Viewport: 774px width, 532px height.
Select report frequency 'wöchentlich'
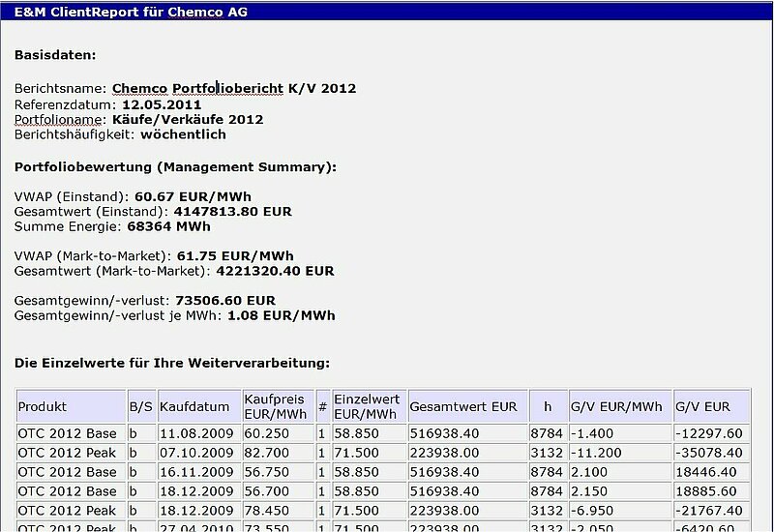(x=183, y=134)
